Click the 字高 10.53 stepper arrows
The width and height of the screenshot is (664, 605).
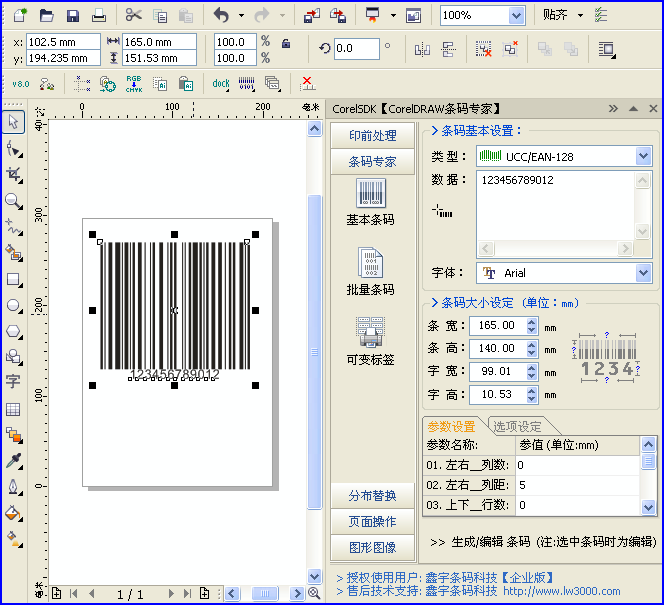click(x=532, y=394)
